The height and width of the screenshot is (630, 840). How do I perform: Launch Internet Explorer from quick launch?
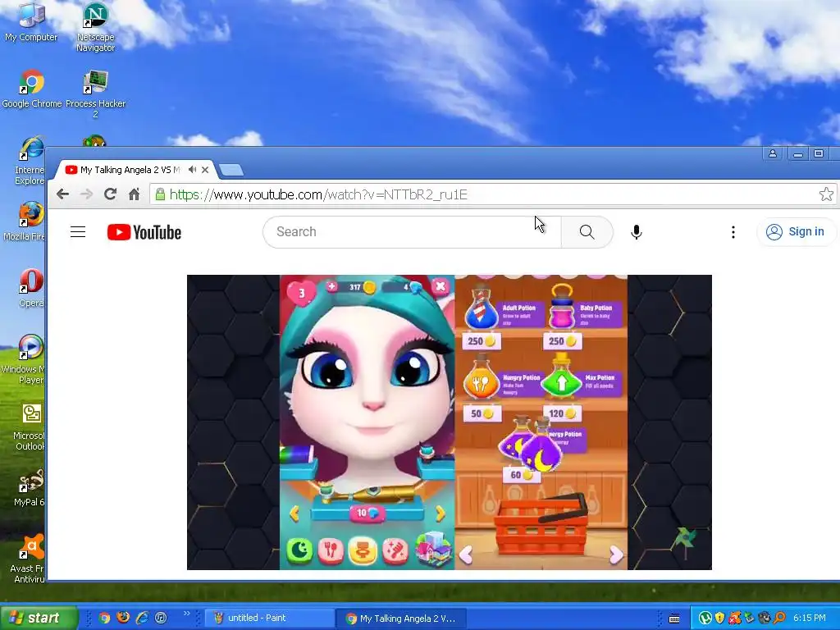[x=142, y=618]
